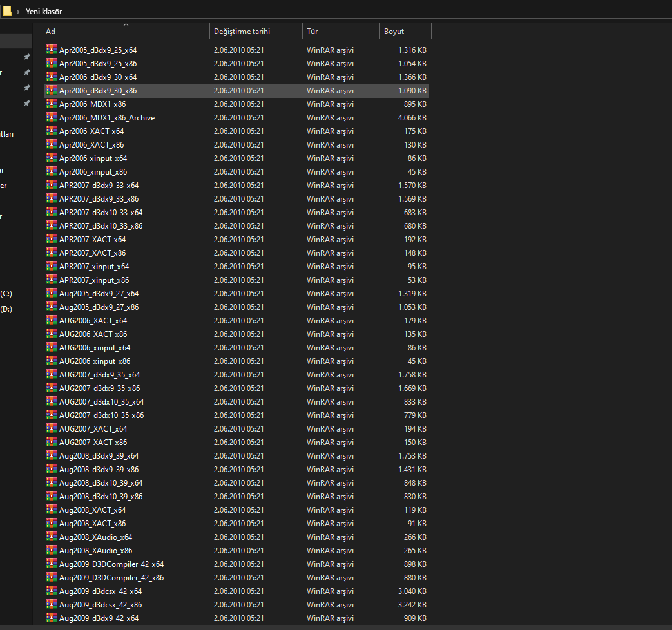
Task: Click the icon of Aug2008_d3dx9_39_x86
Action: (52, 469)
